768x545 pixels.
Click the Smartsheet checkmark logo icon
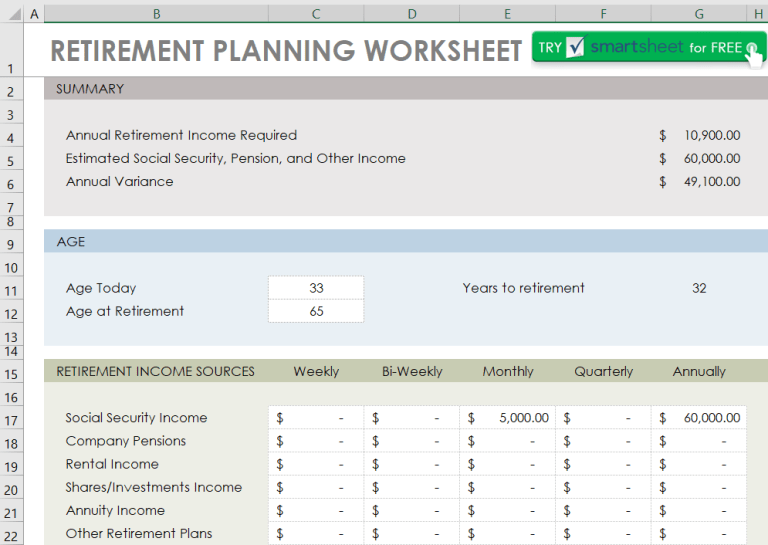[576, 47]
